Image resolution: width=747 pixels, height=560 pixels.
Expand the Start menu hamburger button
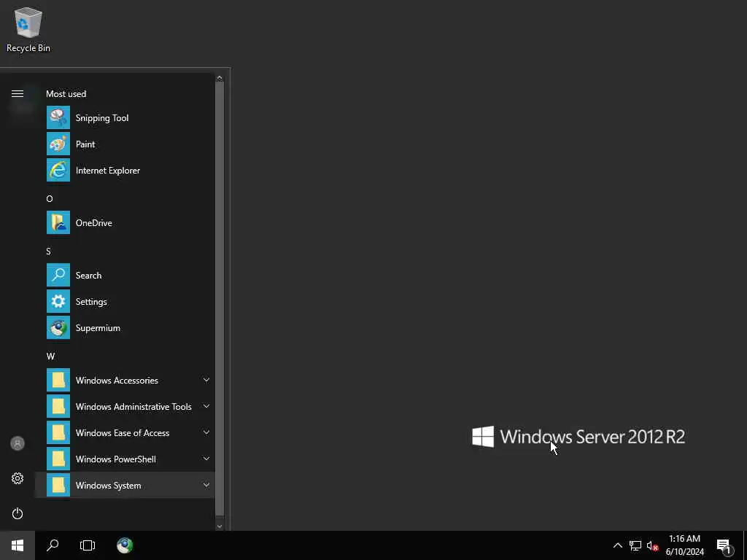pos(18,94)
